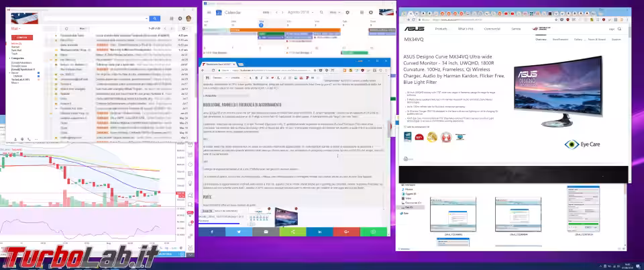Change the Calendar 'Mese' view dropdown
This screenshot has width=644, height=270.
click(x=335, y=13)
